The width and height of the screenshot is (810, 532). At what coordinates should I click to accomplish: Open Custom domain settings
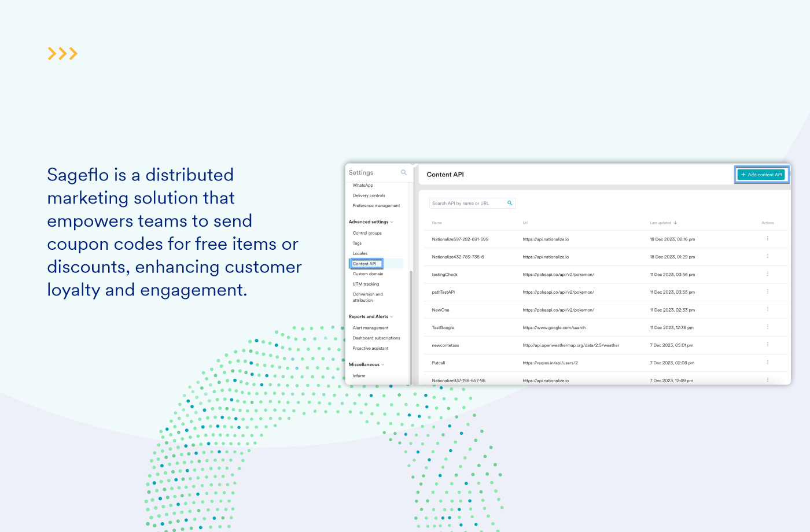(x=368, y=274)
